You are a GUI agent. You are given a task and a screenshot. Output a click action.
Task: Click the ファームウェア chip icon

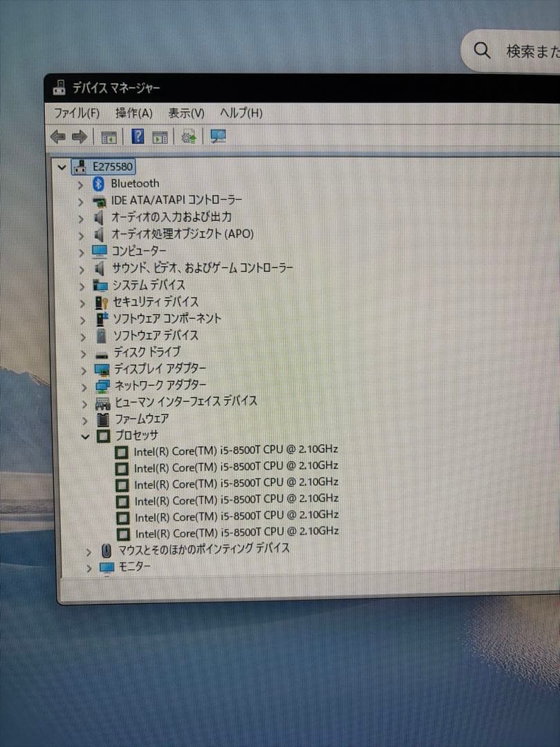coord(103,420)
